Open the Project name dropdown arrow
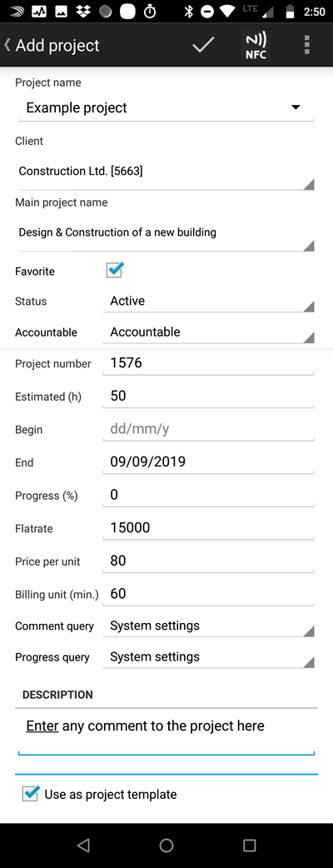 [296, 107]
